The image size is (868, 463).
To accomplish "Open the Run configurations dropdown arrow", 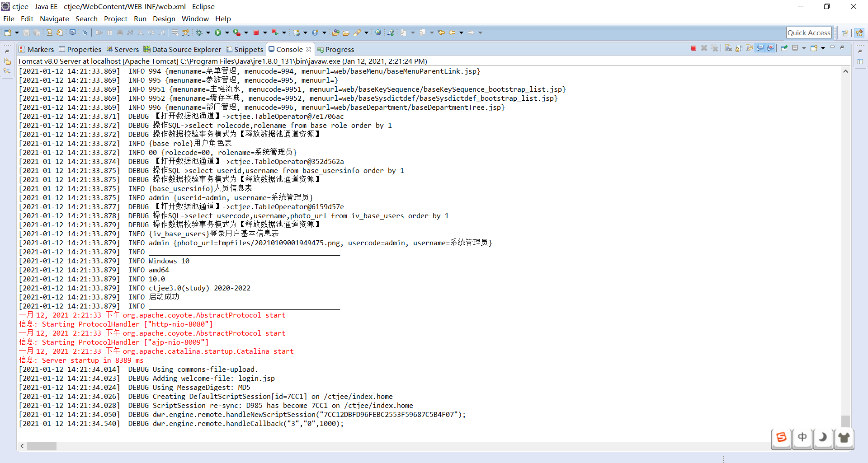I will coord(227,33).
